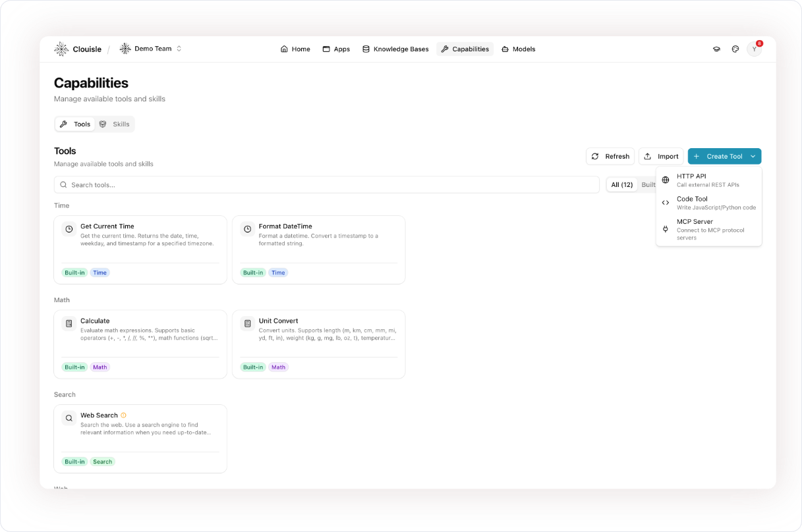802x532 pixels.
Task: Open the Calculate tool card
Action: (140, 344)
